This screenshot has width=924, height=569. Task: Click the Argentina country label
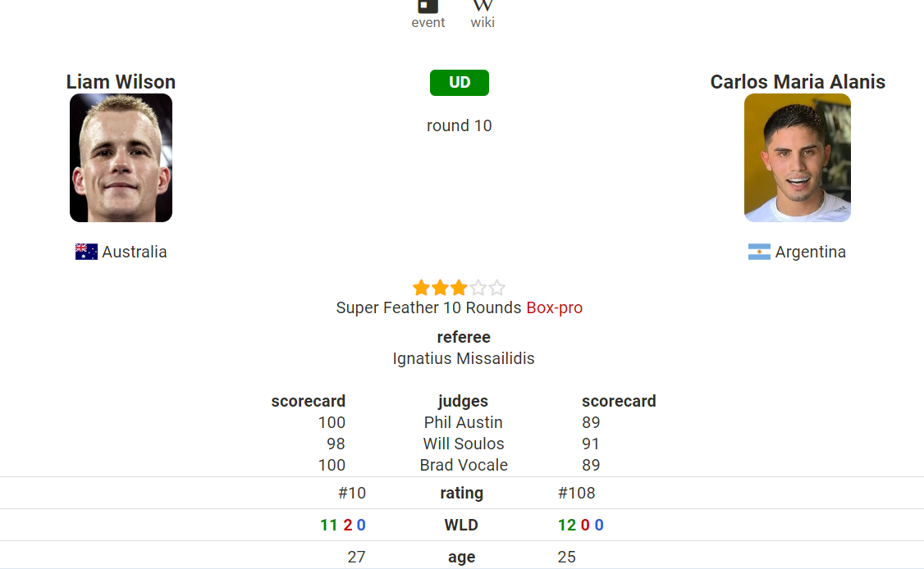[810, 252]
